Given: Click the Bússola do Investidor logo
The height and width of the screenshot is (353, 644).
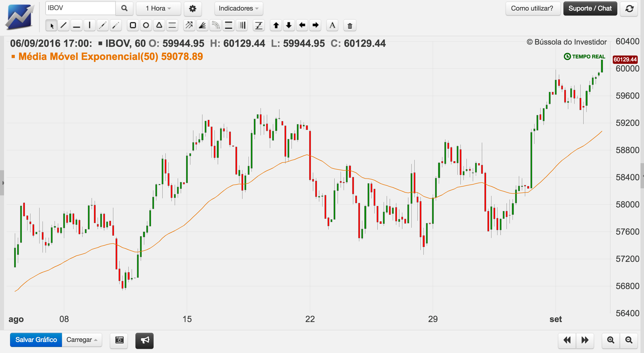Looking at the screenshot, I should (20, 17).
